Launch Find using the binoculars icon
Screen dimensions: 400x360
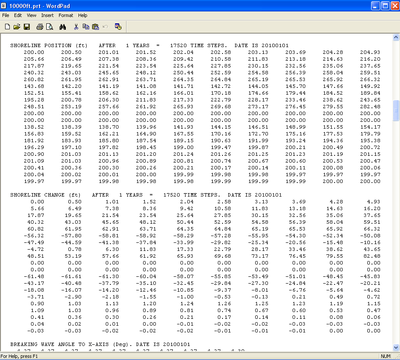(63, 27)
